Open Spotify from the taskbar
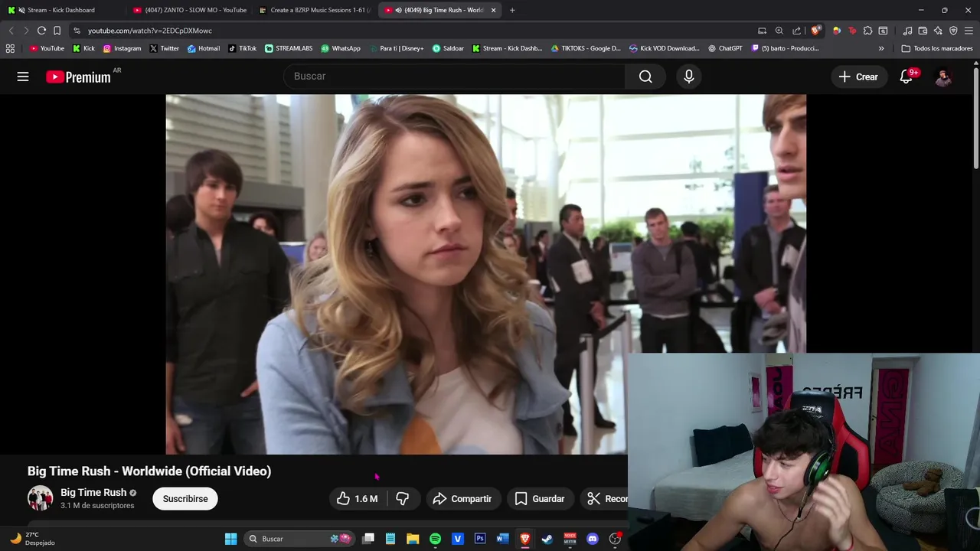The width and height of the screenshot is (980, 551). [x=435, y=539]
